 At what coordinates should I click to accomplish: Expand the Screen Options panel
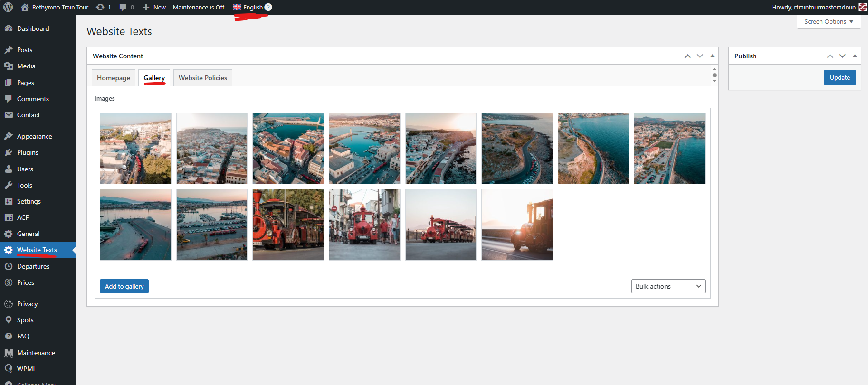pos(829,22)
